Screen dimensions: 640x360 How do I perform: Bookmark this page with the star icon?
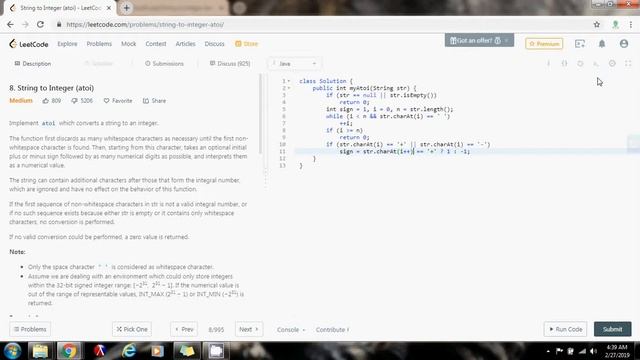tap(597, 24)
